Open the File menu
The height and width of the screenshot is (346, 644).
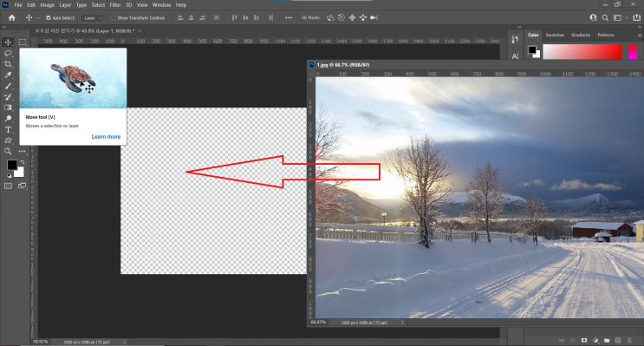(x=18, y=5)
